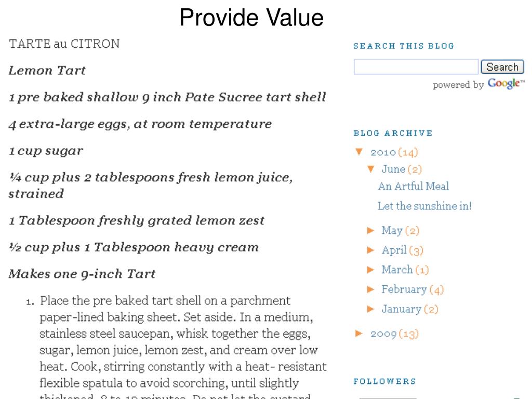Collapse the 2010 archive triangle
The image size is (532, 399).
[x=359, y=152]
